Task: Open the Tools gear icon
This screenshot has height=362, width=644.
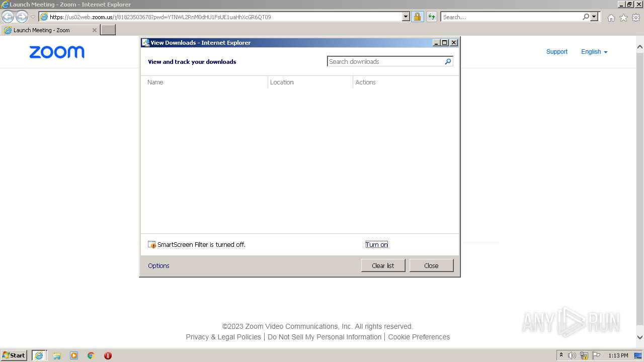Action: [x=636, y=18]
